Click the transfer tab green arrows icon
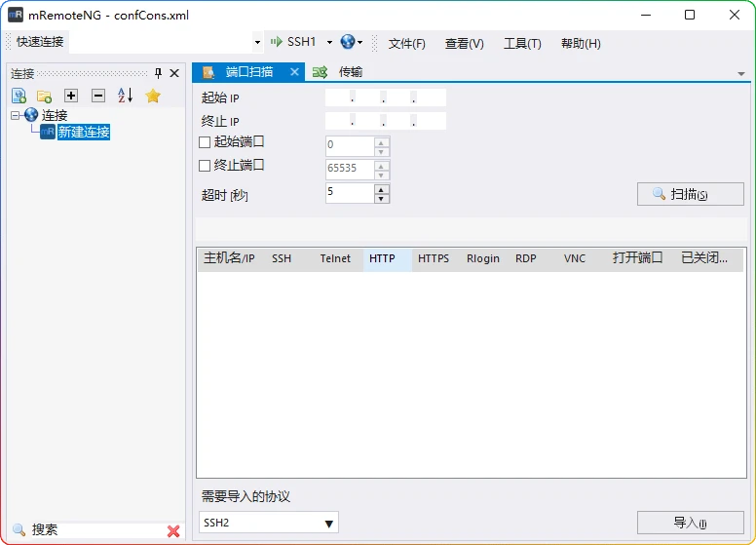The height and width of the screenshot is (545, 756). point(321,72)
